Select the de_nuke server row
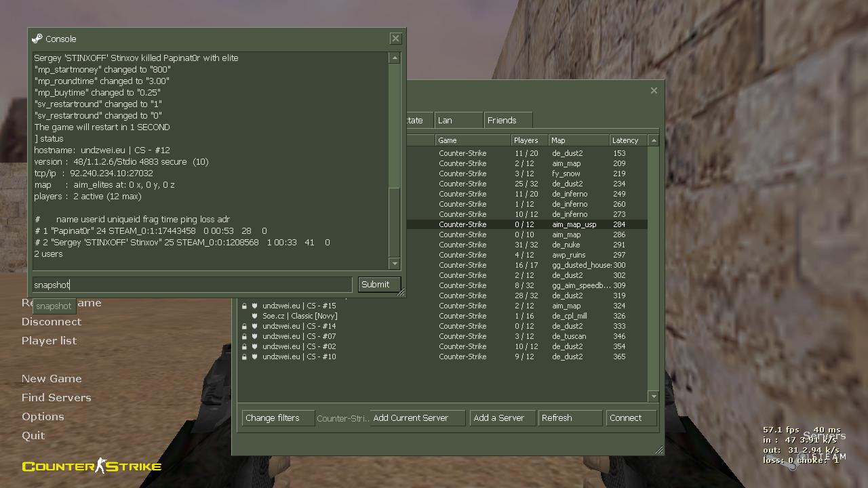Screen dimensions: 868x488 point(527,245)
